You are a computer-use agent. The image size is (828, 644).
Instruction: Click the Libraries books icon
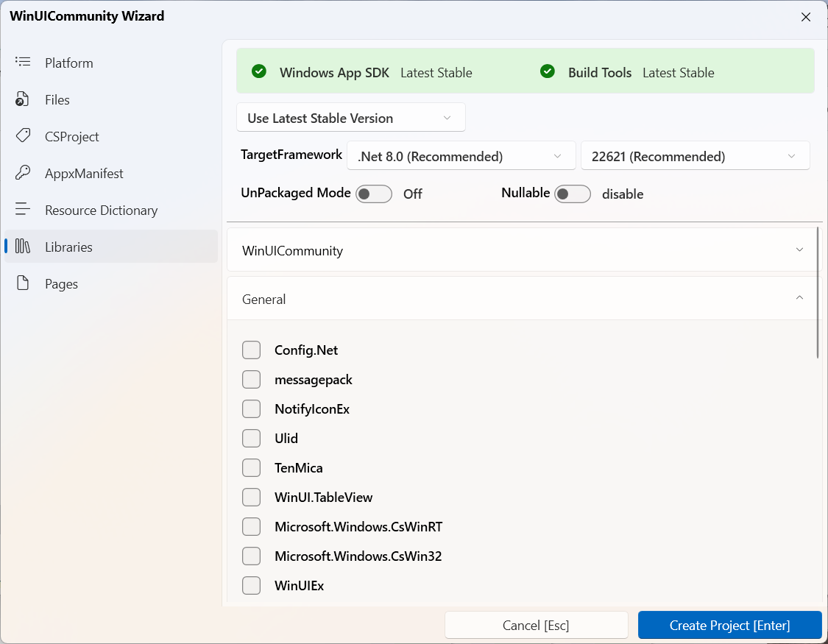pos(23,247)
